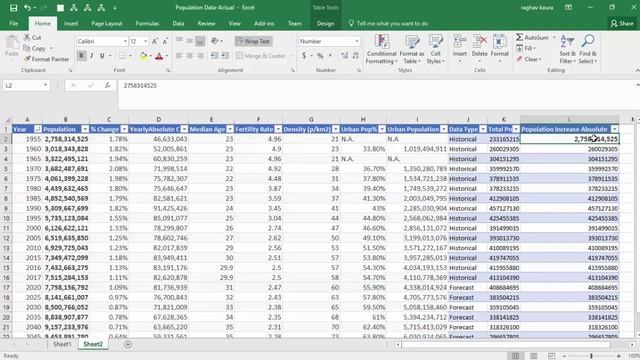The width and height of the screenshot is (640, 360).
Task: Open Conditional Formatting menu
Action: point(381,49)
